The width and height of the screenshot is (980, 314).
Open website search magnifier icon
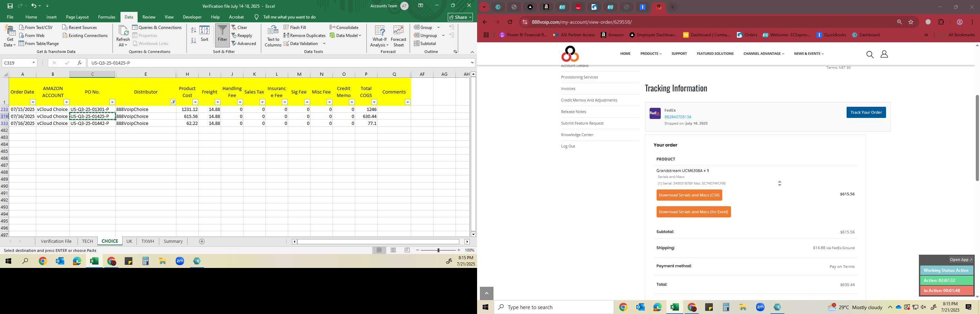pos(870,54)
